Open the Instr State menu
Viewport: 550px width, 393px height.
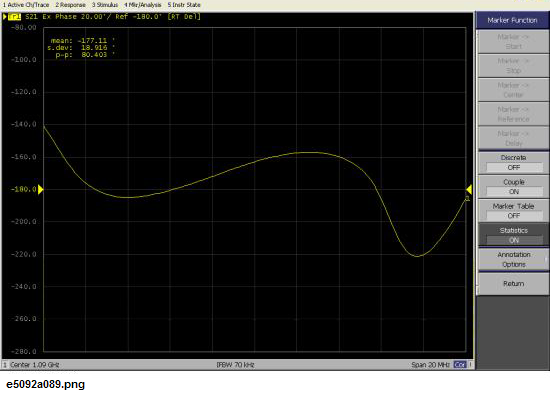[x=184, y=5]
